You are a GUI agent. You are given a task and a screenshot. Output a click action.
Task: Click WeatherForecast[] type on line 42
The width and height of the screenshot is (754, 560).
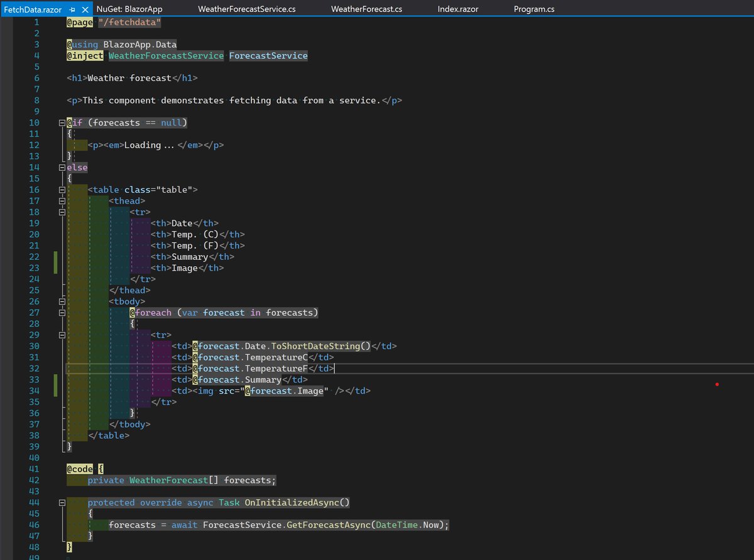point(174,480)
